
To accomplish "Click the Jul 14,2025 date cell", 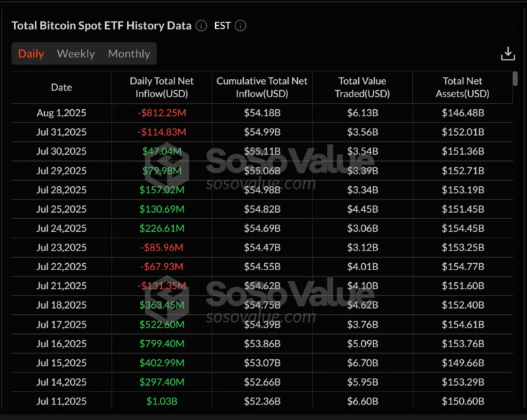I will point(61,381).
